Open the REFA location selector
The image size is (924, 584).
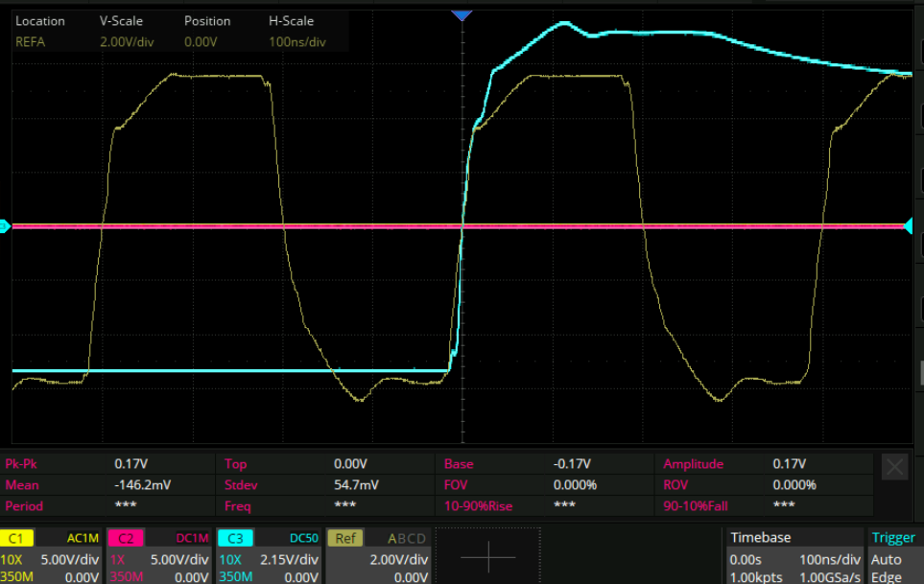tap(31, 41)
